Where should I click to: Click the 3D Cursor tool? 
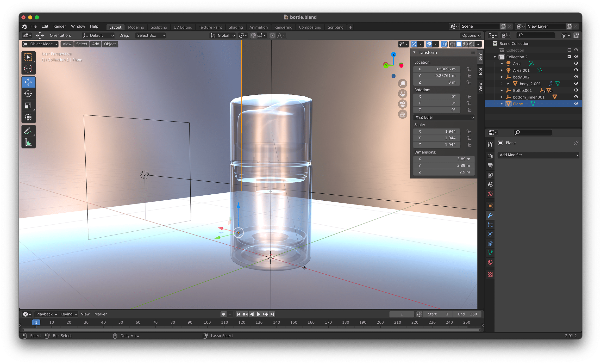click(28, 68)
